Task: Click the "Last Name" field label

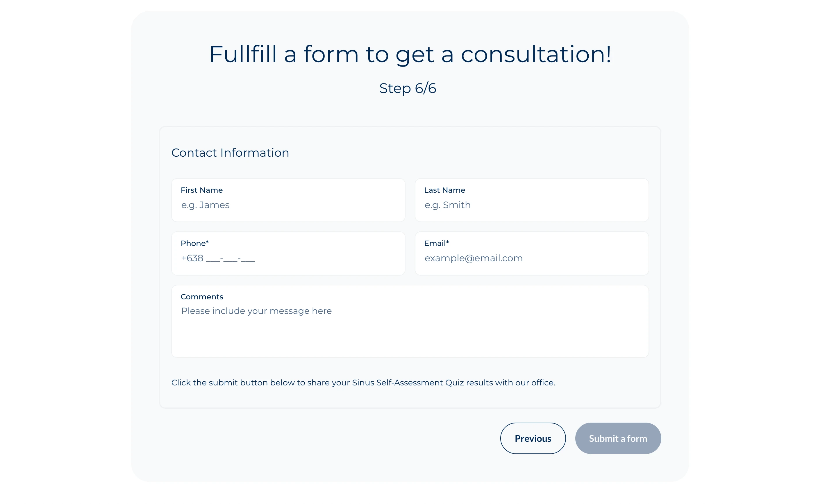Action: (x=444, y=190)
